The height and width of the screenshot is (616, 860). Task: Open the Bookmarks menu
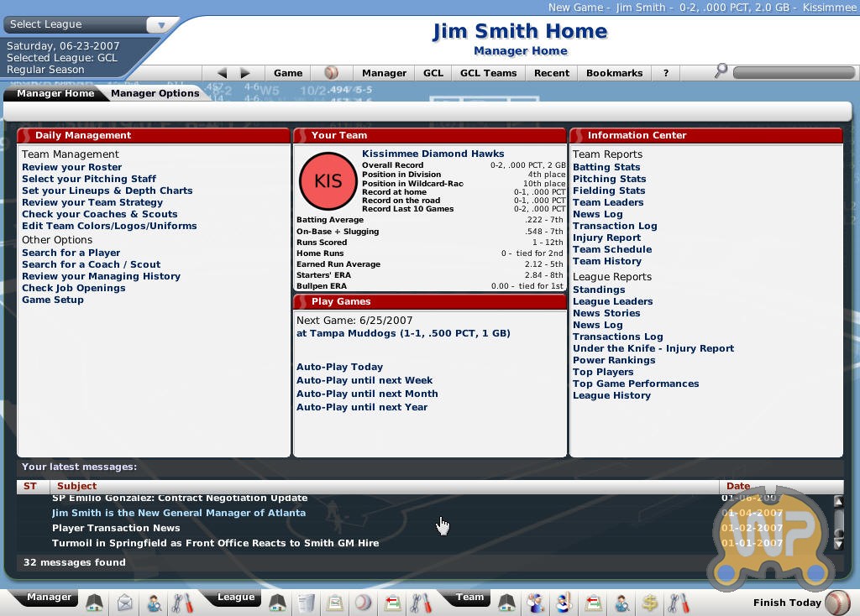(613, 73)
